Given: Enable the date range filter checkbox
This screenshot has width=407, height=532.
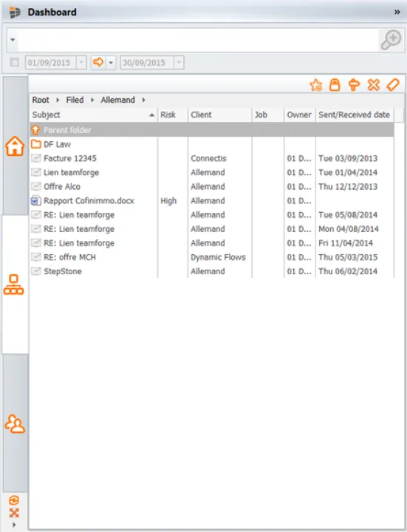Looking at the screenshot, I should click(15, 62).
